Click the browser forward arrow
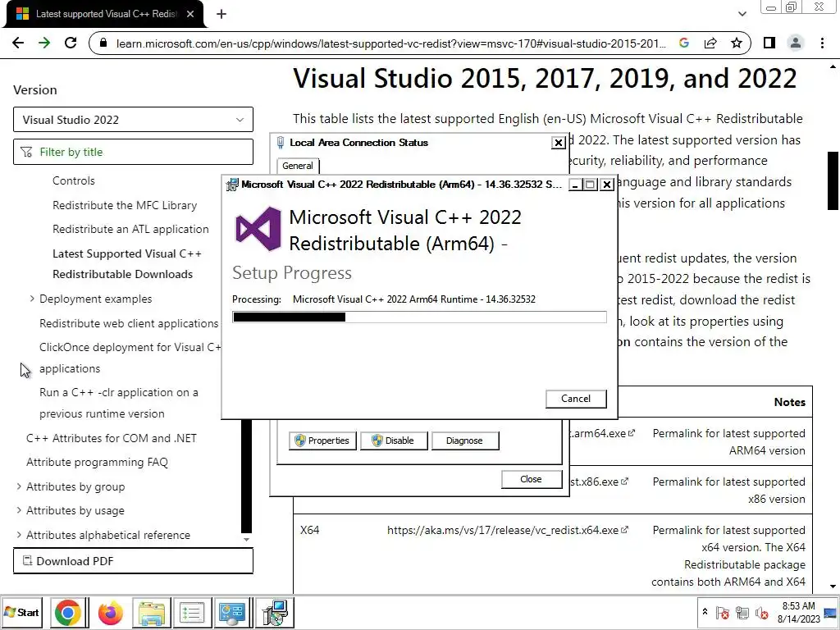Image resolution: width=840 pixels, height=630 pixels. click(44, 43)
